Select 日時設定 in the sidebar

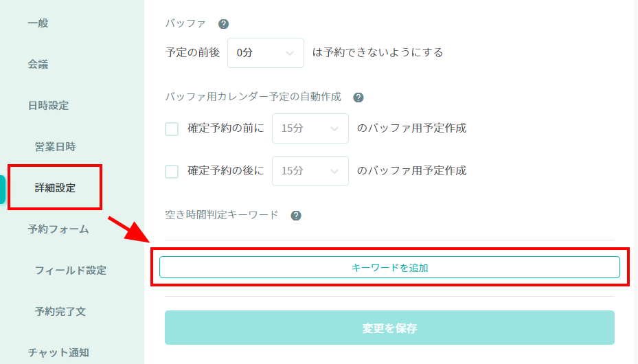coord(48,106)
